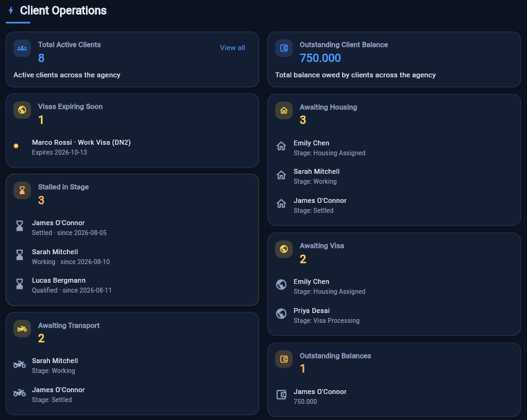Click Expires 2026-10-13 under Marco Rossi
527x420 pixels.
pos(59,153)
